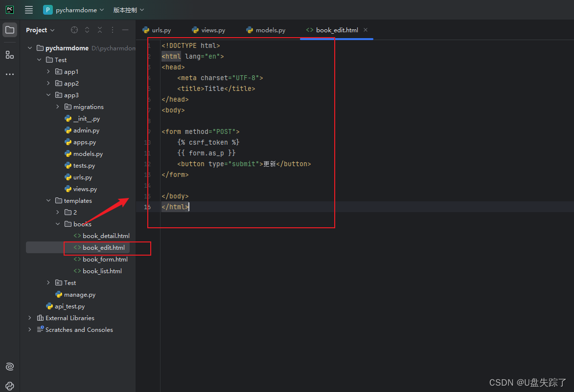Click the Collapse All icon in Project toolbar
The height and width of the screenshot is (392, 574).
coord(99,30)
